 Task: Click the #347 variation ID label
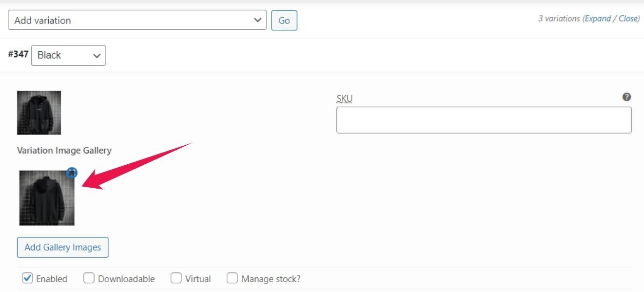tap(18, 54)
